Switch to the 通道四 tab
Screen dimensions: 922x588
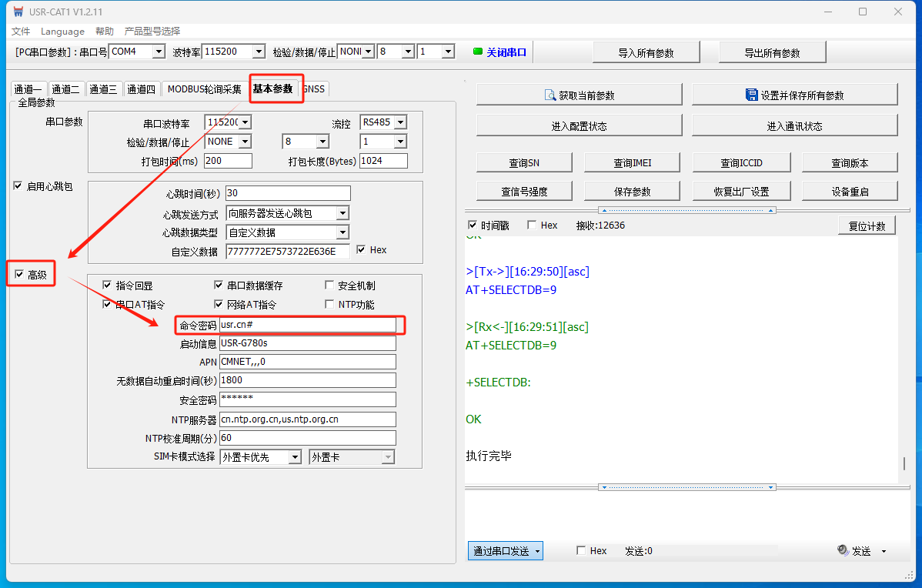point(141,89)
